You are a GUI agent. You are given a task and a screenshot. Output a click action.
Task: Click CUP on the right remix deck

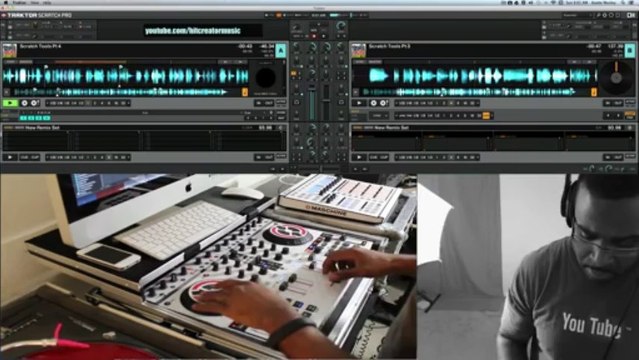[x=384, y=157]
